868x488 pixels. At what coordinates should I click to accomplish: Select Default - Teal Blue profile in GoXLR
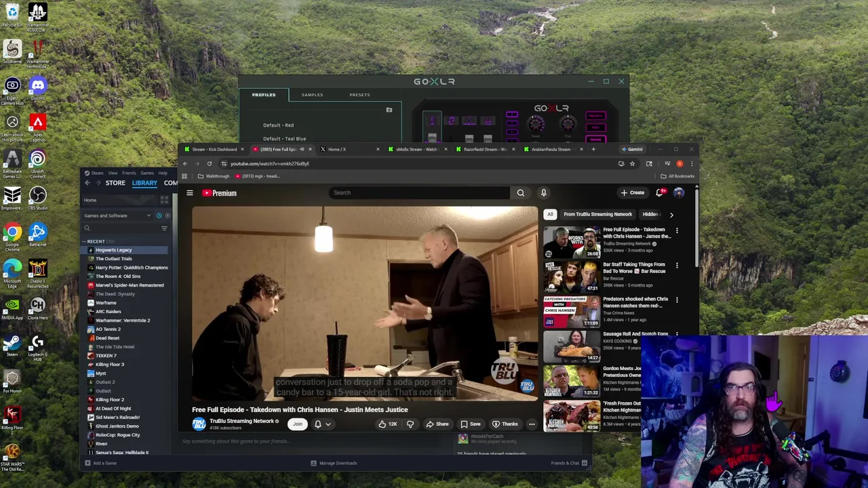(x=284, y=139)
